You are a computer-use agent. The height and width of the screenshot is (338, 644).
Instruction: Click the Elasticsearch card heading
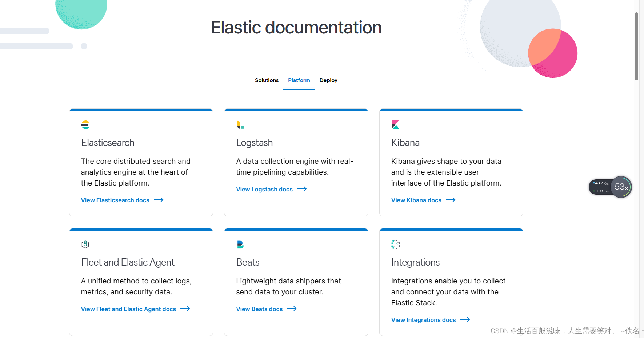click(x=108, y=143)
